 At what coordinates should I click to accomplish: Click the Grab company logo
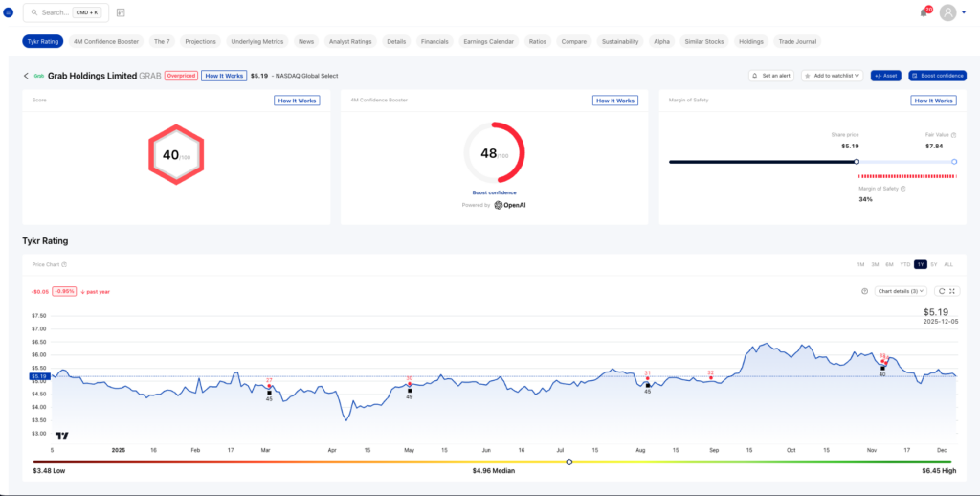(38, 76)
